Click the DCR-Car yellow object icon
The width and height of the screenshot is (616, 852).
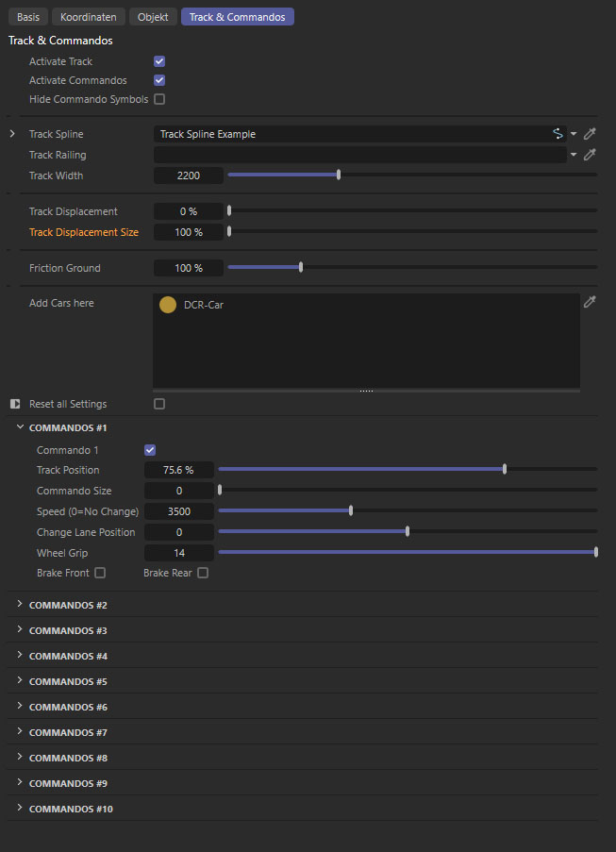[168, 305]
